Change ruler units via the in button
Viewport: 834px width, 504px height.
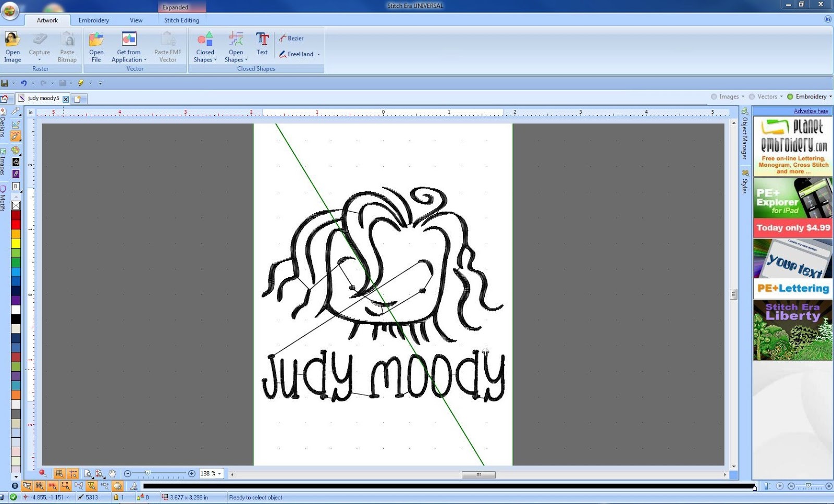coord(31,112)
